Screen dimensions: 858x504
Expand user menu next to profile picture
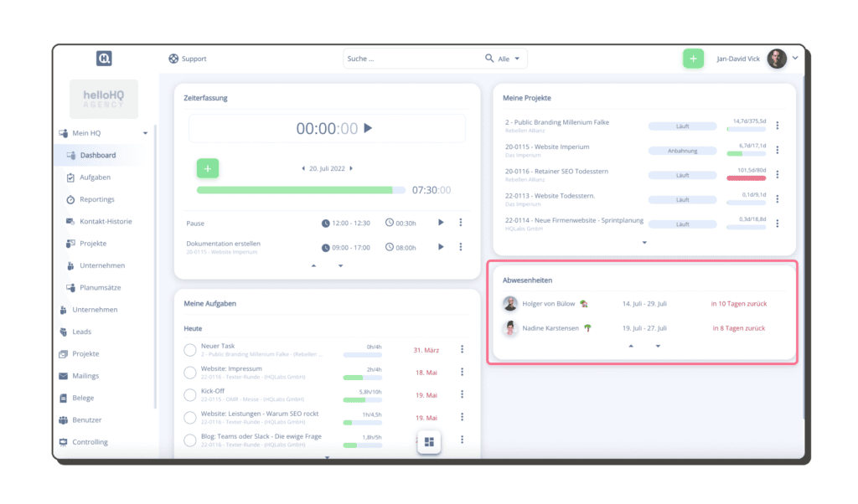[x=795, y=58]
